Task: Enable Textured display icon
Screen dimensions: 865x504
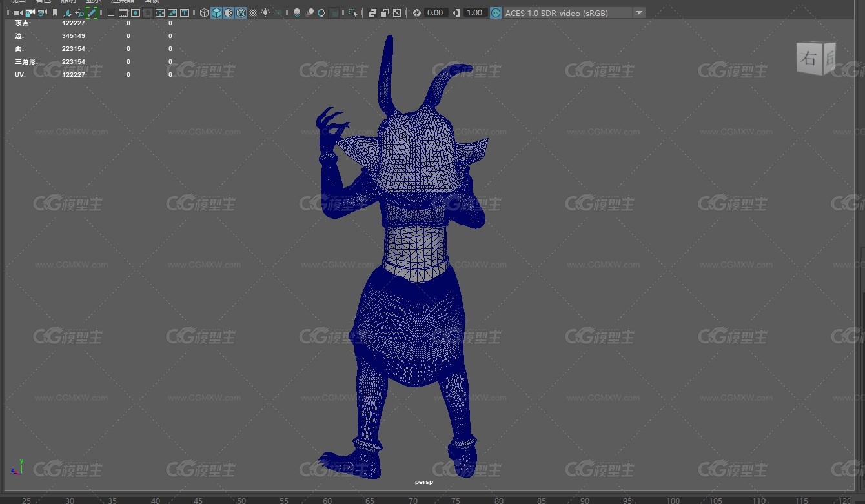Action: point(253,13)
